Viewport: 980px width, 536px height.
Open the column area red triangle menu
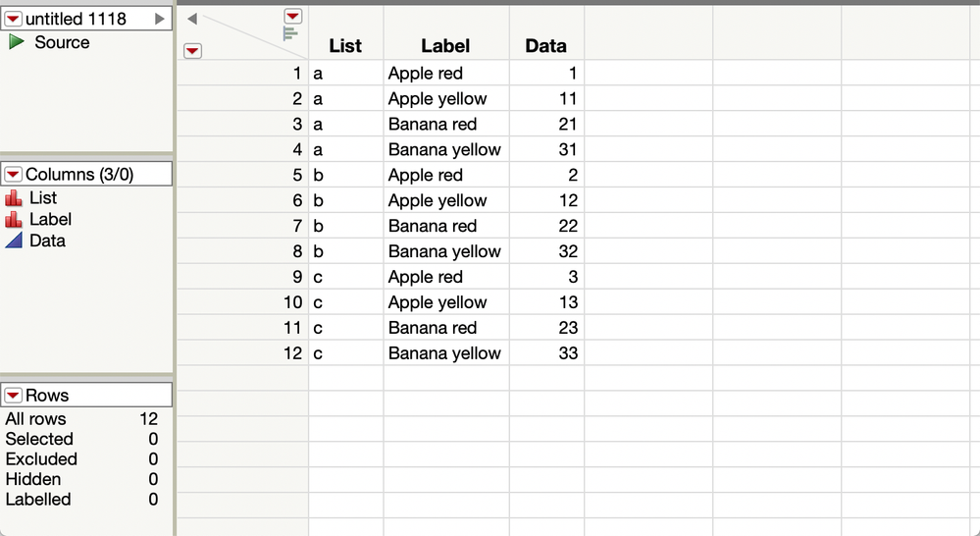pos(293,16)
